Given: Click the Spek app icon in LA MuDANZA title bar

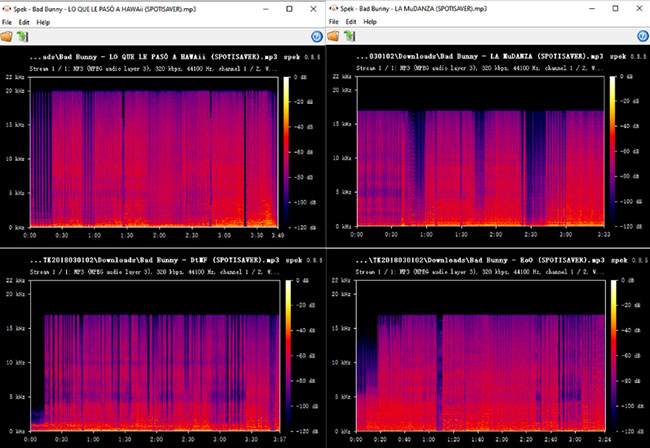Looking at the screenshot, I should [x=333, y=8].
